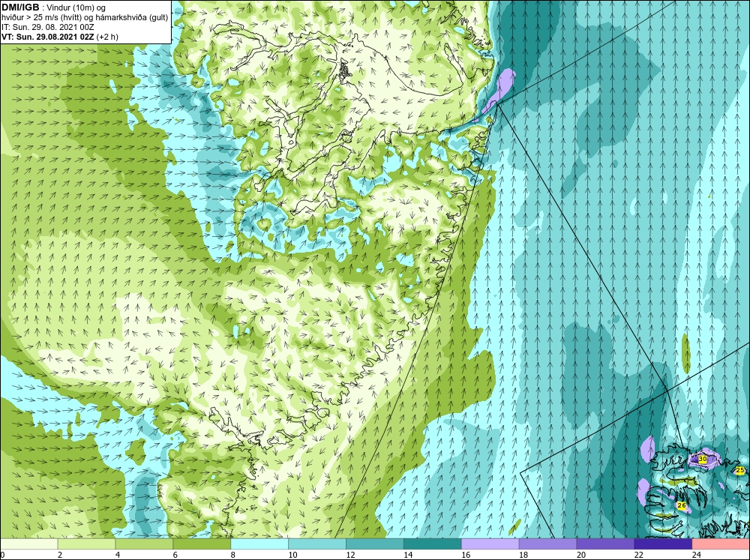Screen dimensions: 750x560
Task: Click the pink above-24 m/s legend swatch
Action: point(721,544)
